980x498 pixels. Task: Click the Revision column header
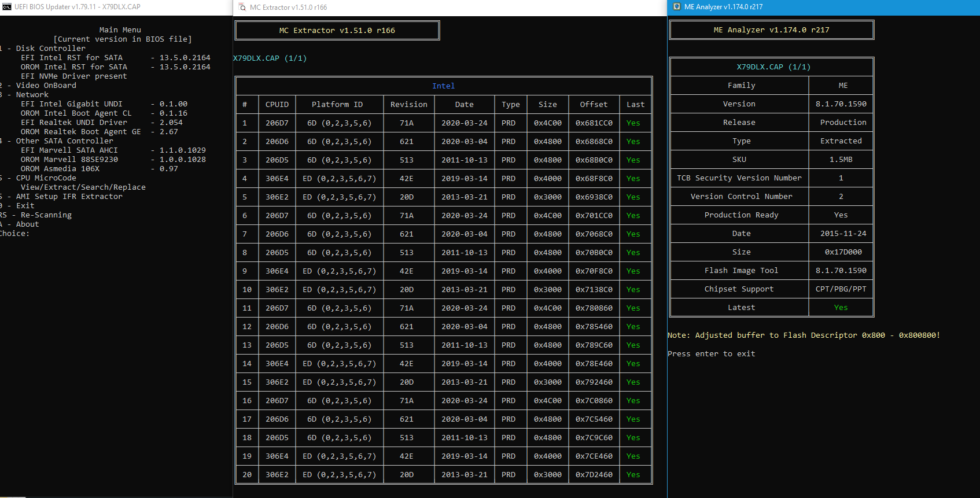point(409,105)
